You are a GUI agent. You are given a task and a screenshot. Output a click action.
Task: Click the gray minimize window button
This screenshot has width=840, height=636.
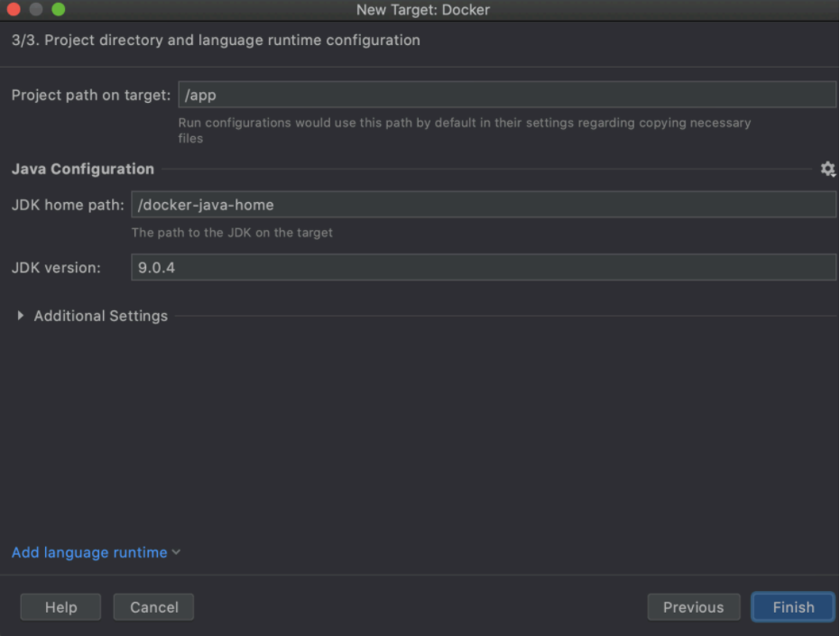click(36, 9)
